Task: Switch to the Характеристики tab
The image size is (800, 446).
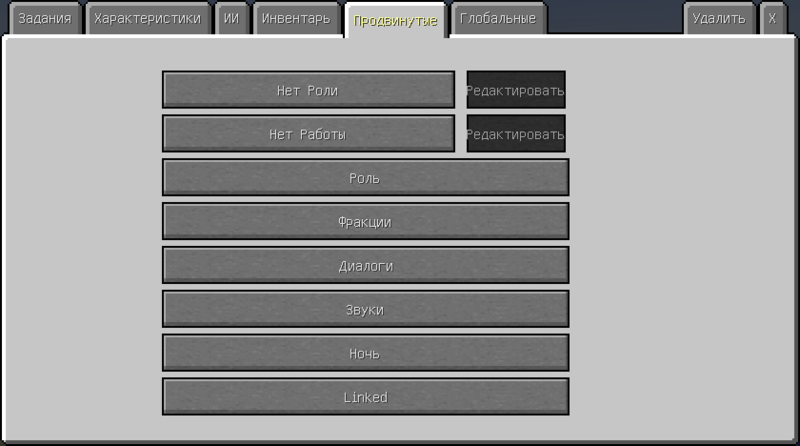Action: point(147,19)
